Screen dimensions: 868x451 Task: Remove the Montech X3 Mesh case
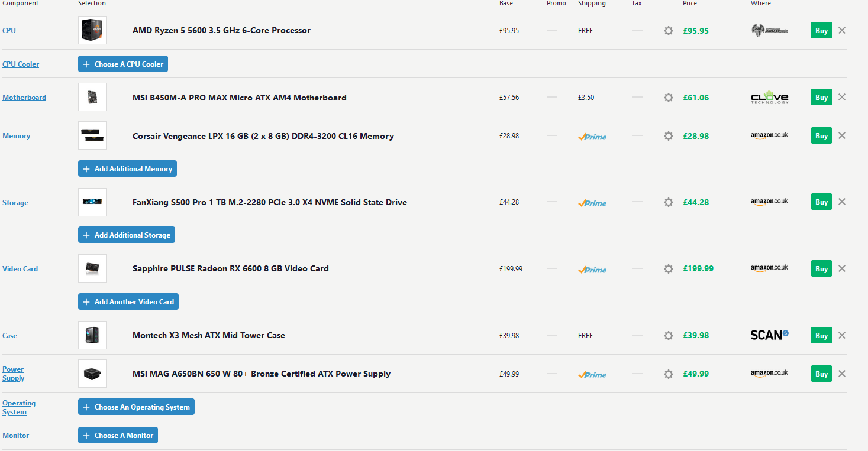(x=842, y=335)
